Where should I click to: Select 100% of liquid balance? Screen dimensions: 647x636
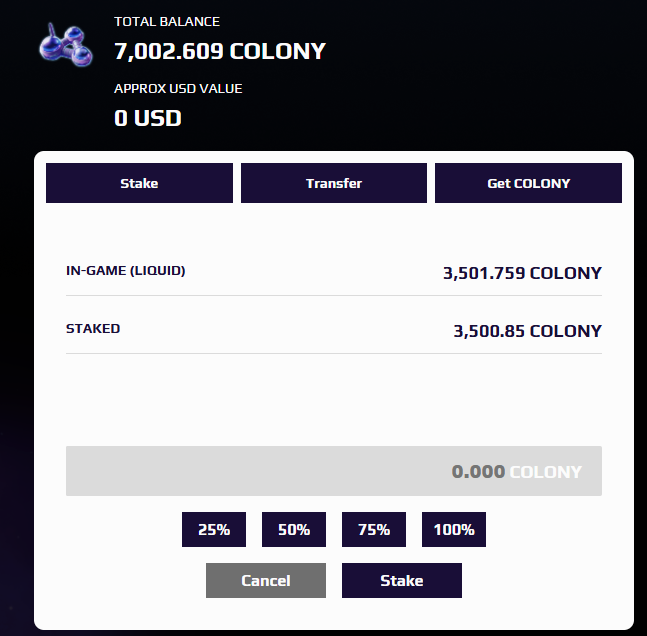[454, 530]
